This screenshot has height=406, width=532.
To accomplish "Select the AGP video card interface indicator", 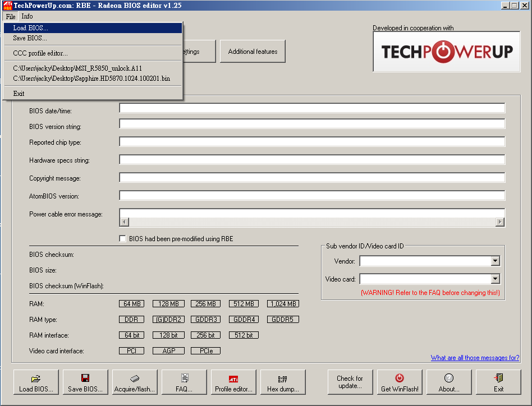I will 168,350.
